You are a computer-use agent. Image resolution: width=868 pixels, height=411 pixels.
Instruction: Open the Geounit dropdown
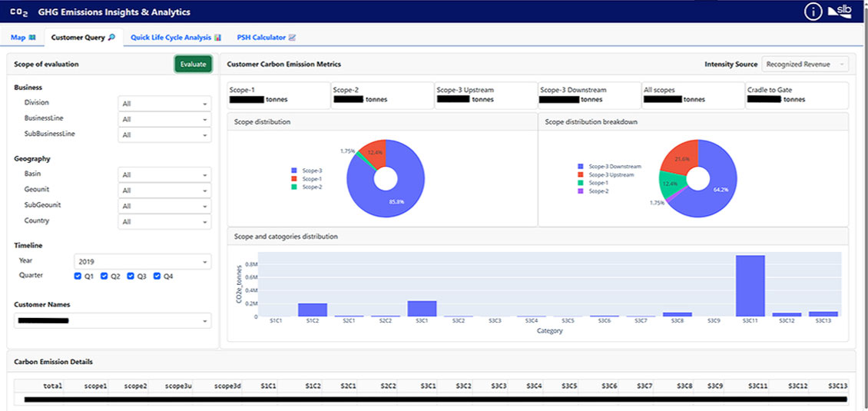[164, 191]
